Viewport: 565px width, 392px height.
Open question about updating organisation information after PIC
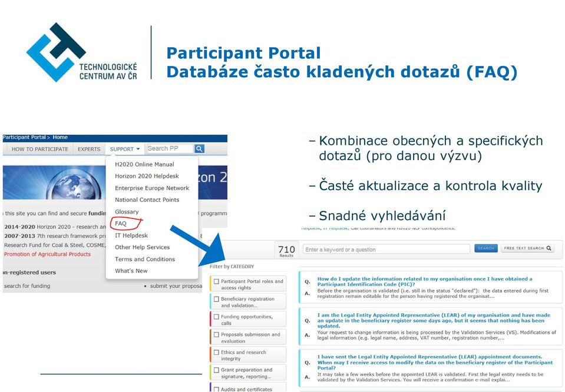(x=424, y=281)
